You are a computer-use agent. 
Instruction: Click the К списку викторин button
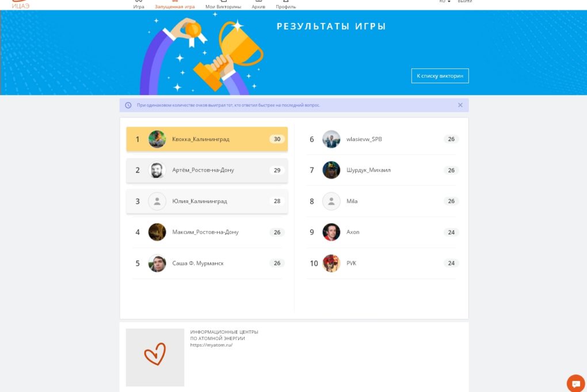[440, 75]
